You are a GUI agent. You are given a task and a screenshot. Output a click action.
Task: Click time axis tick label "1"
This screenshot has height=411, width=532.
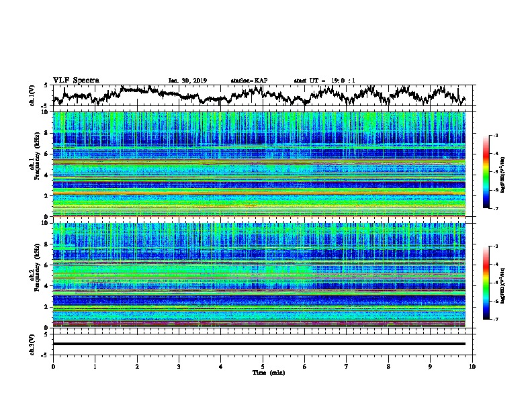click(x=95, y=367)
